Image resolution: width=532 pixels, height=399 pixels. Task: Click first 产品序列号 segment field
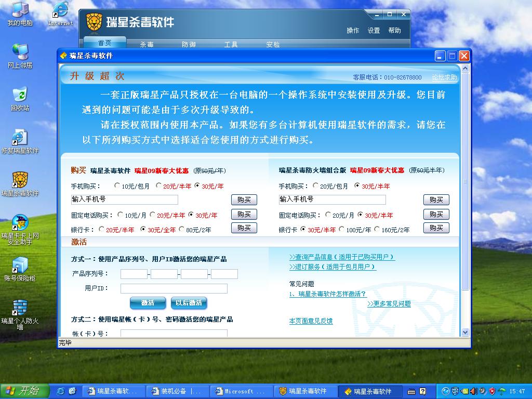point(134,274)
